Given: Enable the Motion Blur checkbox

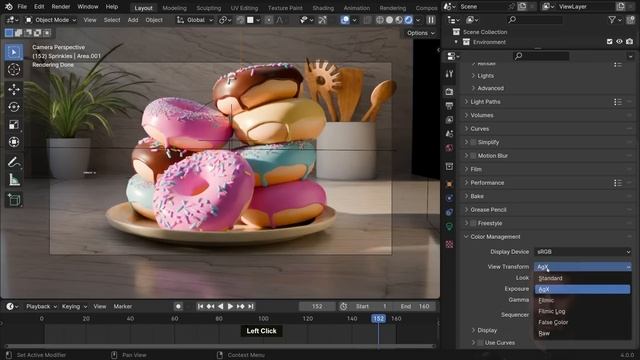Looking at the screenshot, I should pyautogui.click(x=473, y=156).
